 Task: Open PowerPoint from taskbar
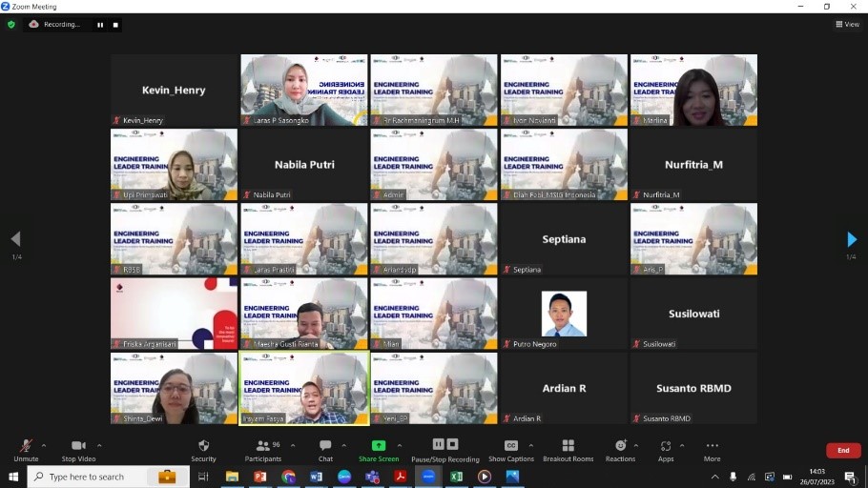click(x=260, y=477)
